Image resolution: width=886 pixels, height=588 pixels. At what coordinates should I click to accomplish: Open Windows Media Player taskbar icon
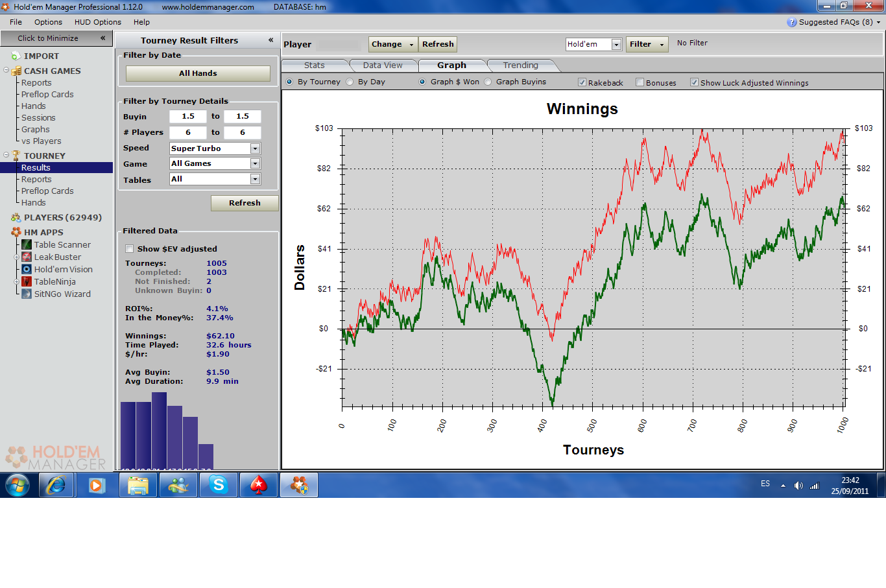[97, 485]
